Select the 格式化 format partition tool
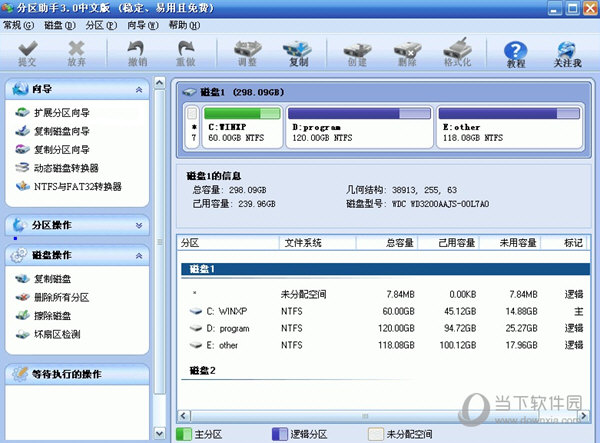 coord(458,52)
